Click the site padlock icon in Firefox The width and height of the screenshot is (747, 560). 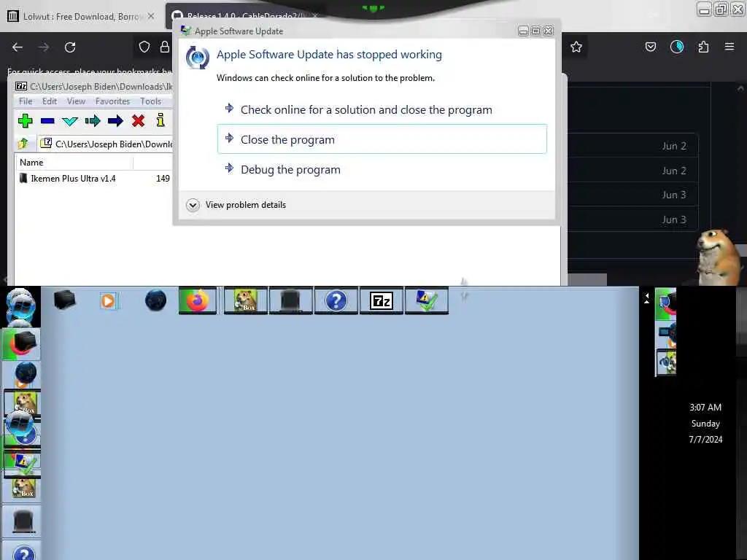(165, 47)
